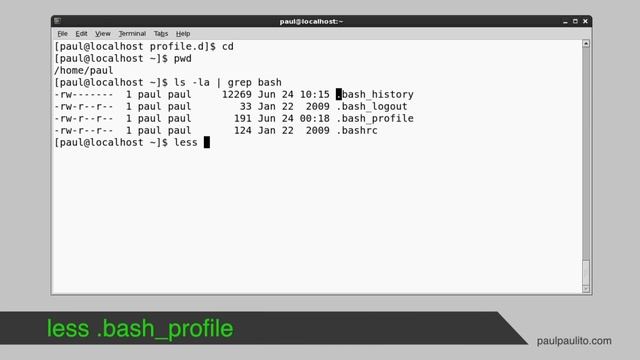Click the .bash_history filename
Screen dimensions: 640x360
click(375, 94)
